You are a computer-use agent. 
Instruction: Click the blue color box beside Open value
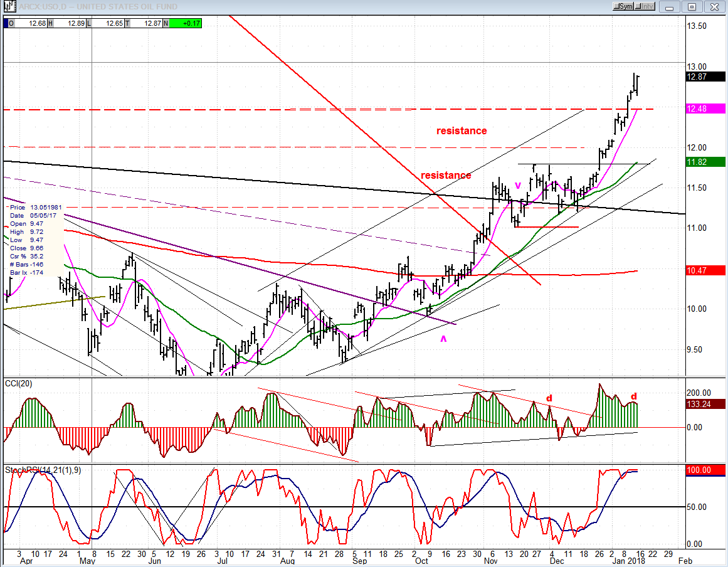click(8, 23)
